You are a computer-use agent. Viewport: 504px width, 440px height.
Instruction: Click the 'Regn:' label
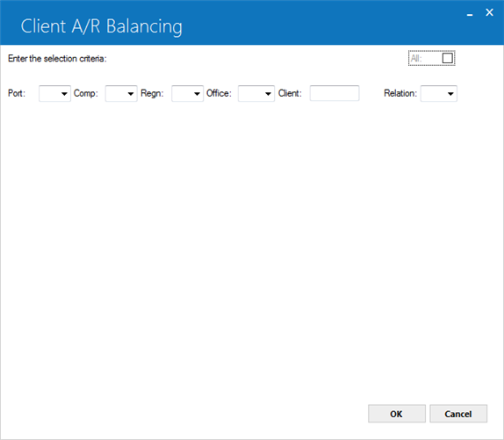pyautogui.click(x=152, y=93)
